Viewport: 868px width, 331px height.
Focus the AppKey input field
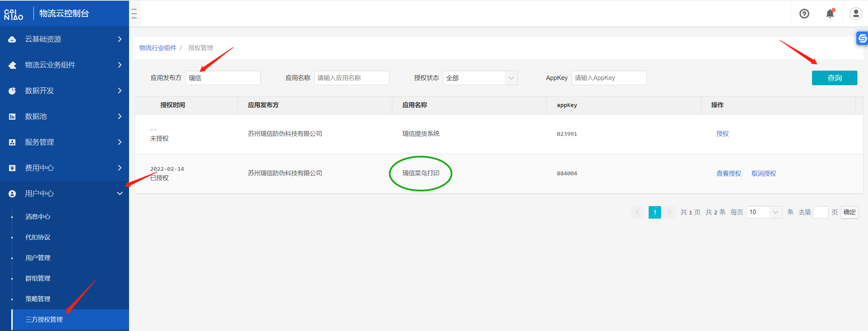click(x=609, y=78)
